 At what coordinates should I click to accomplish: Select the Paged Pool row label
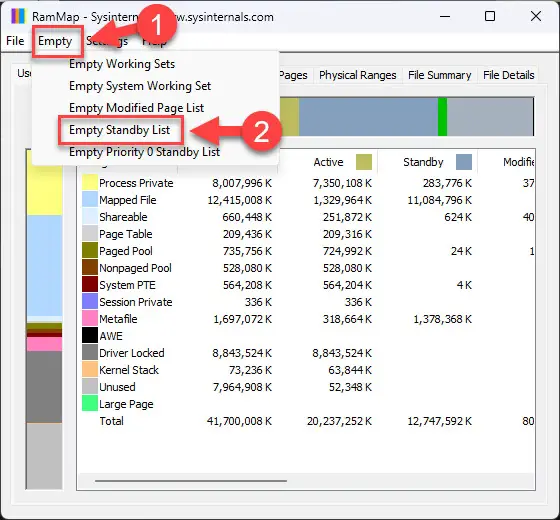(x=126, y=251)
